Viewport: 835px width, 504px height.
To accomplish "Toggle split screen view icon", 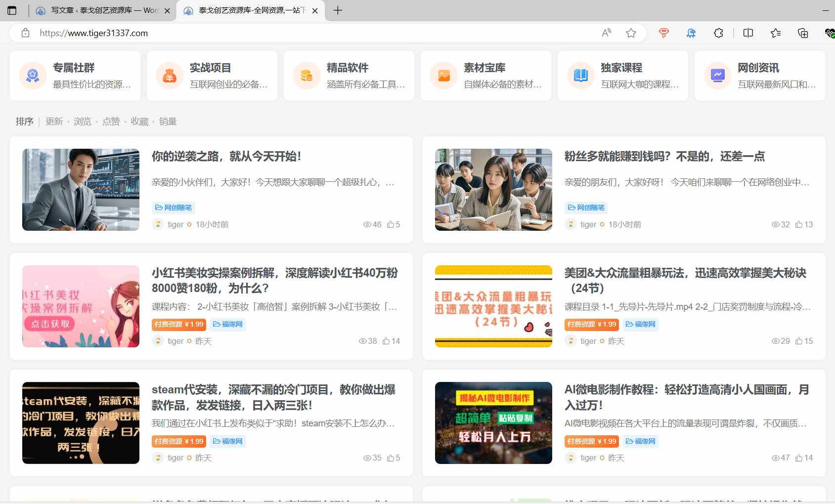I will click(748, 33).
